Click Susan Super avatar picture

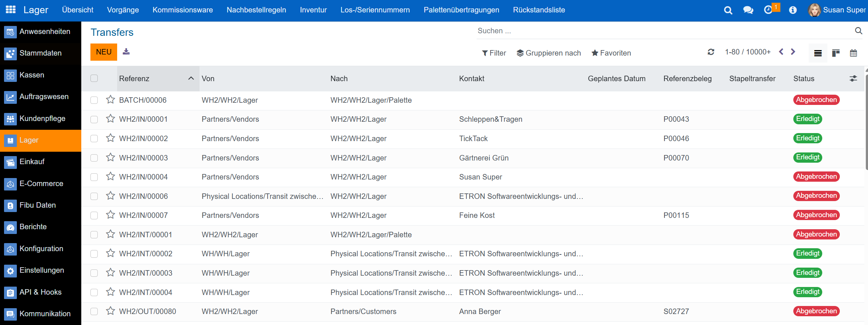[815, 10]
